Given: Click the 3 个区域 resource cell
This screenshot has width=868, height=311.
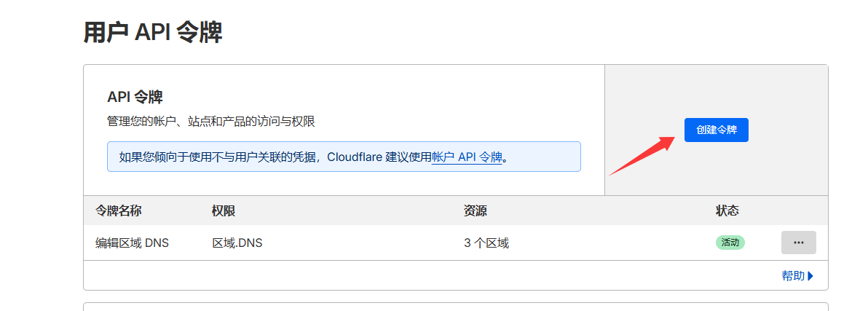Looking at the screenshot, I should click(486, 243).
